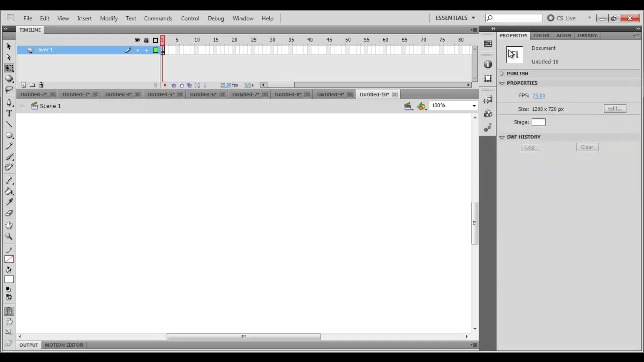Select the Hand tool
Screen dimensions: 644x362
[9, 225]
